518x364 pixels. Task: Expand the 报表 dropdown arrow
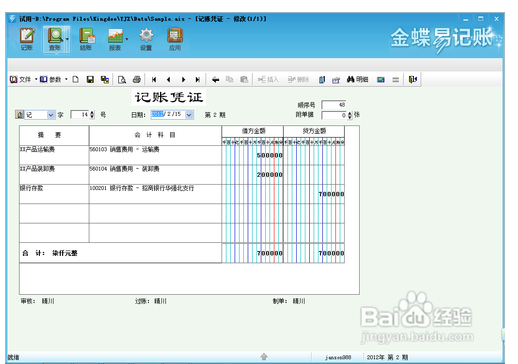[x=127, y=39]
